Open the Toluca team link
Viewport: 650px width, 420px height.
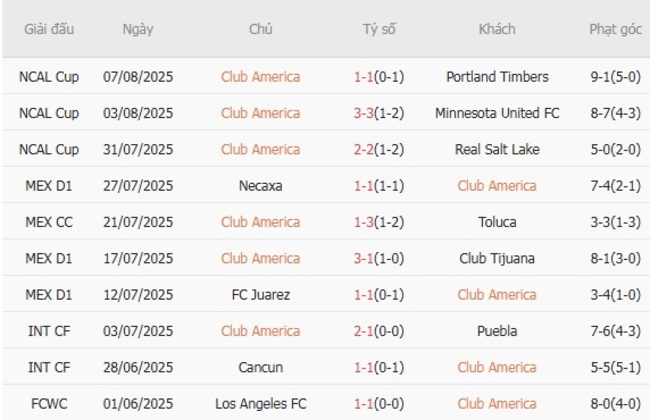[x=497, y=222]
